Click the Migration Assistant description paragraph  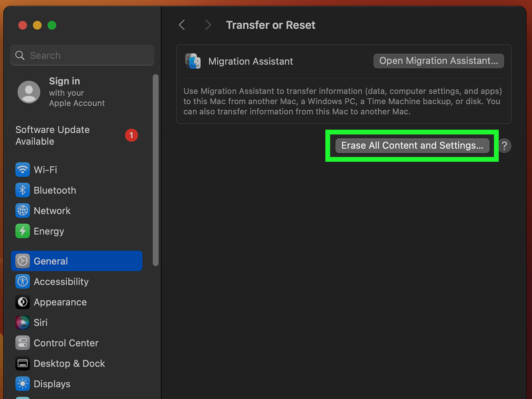343,101
